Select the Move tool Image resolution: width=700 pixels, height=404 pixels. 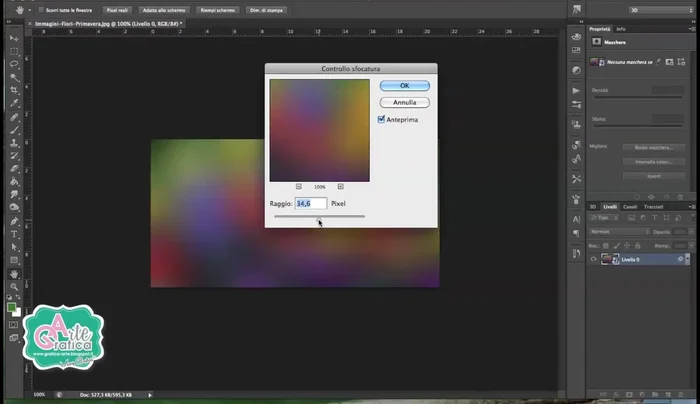pos(14,37)
